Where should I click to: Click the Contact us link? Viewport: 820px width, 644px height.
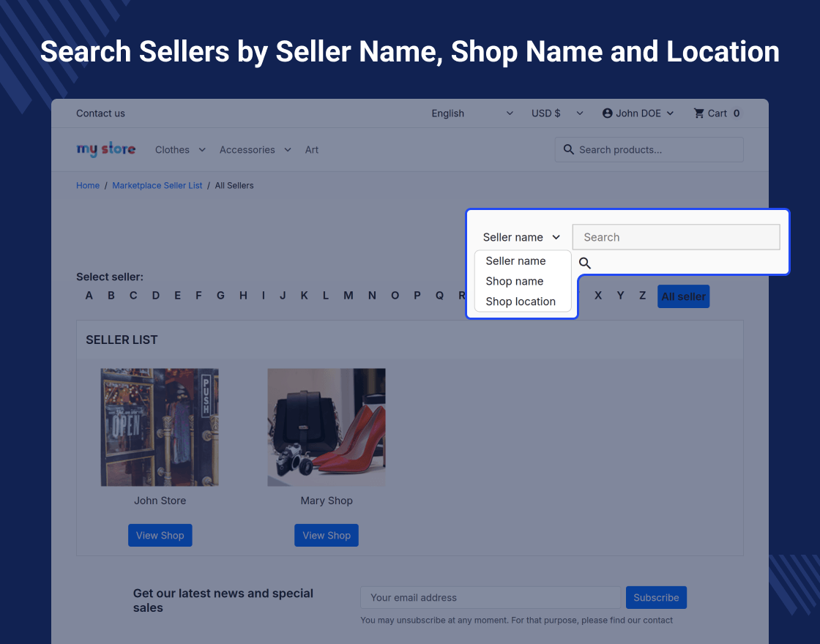[x=100, y=113]
